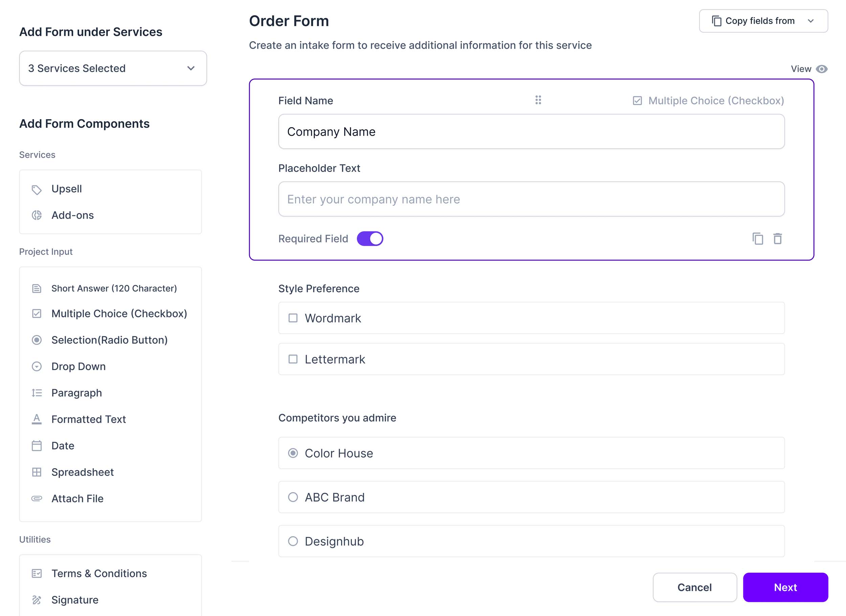This screenshot has width=846, height=616.
Task: Choose Multiple Choice (Checkbox) from Project Input
Action: 119,313
